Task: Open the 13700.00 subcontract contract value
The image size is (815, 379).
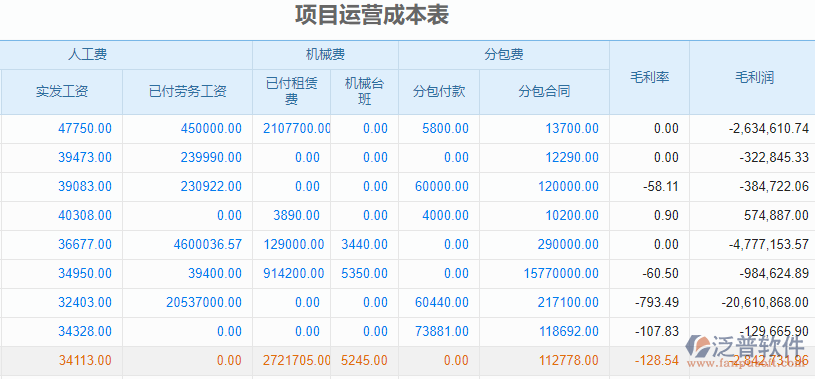Action: pos(572,128)
